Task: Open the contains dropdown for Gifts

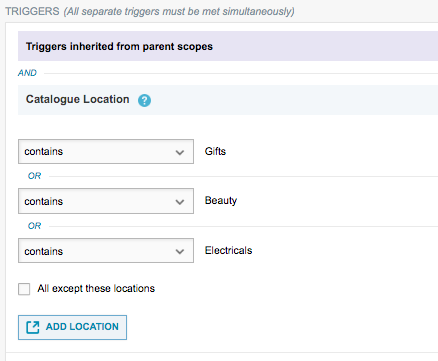Action: click(x=106, y=152)
